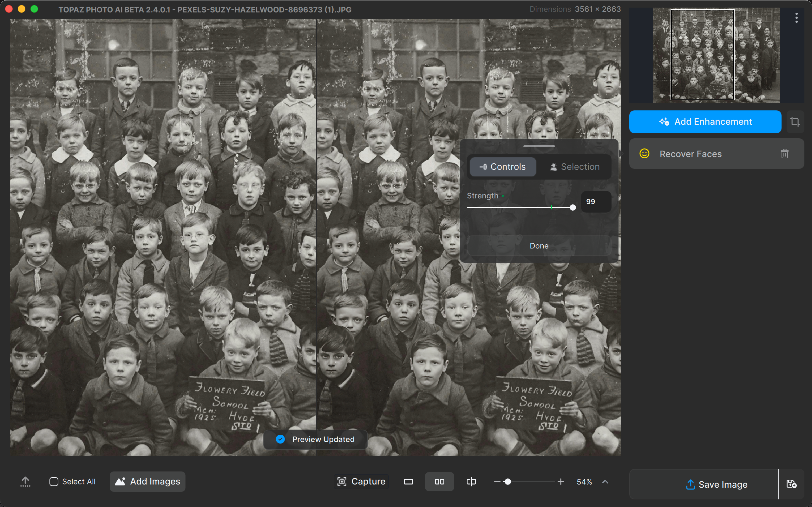
Task: Click the crop tool icon
Action: (795, 122)
